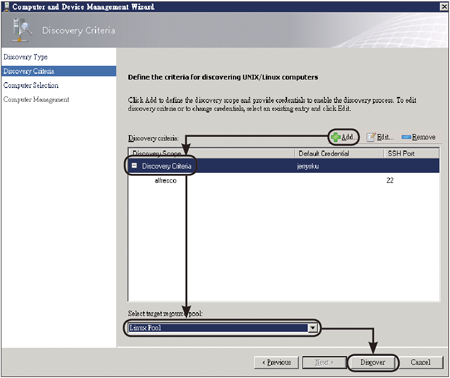Select the alfresco entry row
450x378 pixels.
[284, 180]
